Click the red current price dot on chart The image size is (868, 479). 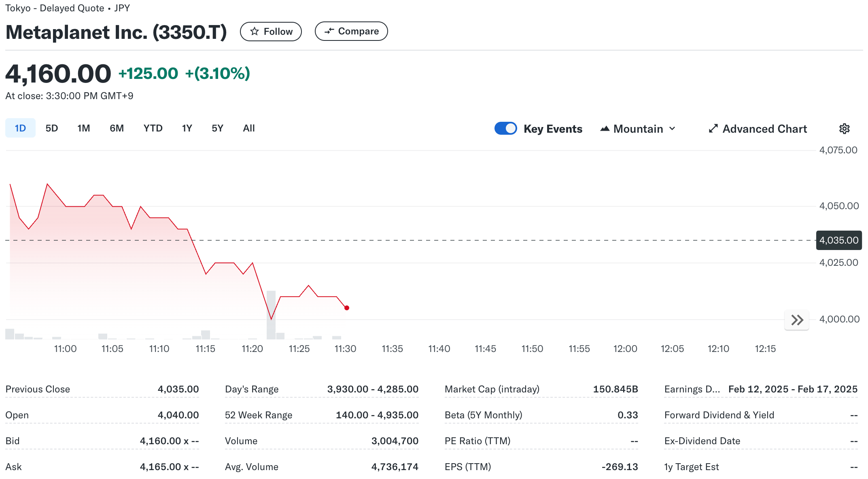tap(347, 308)
